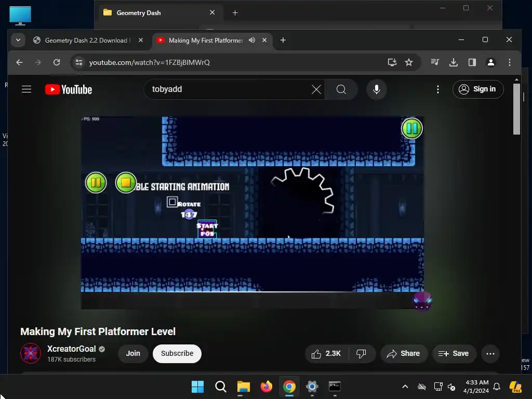Go to the YouTube home logo

coord(69,89)
